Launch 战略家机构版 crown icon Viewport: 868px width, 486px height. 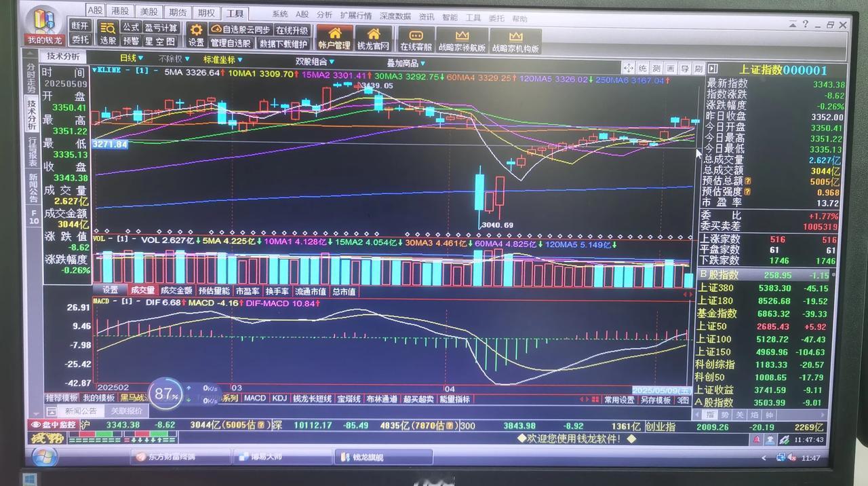tap(515, 41)
